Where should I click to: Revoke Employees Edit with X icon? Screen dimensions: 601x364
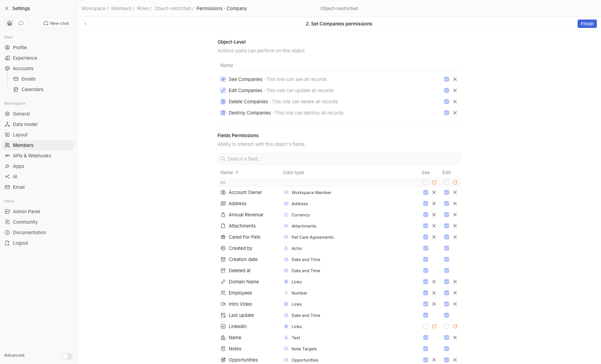coord(455,293)
